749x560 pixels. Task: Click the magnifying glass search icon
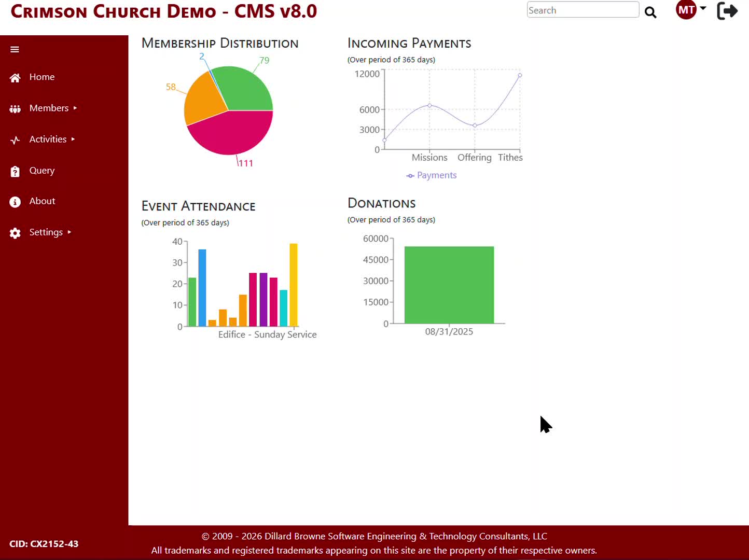650,12
